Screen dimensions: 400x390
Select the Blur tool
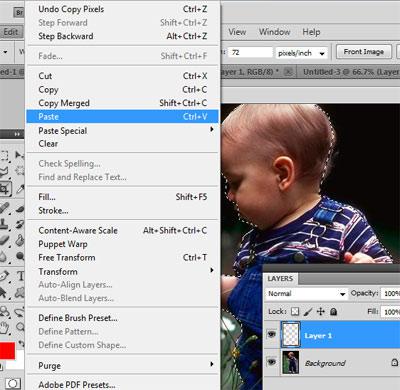[3, 256]
